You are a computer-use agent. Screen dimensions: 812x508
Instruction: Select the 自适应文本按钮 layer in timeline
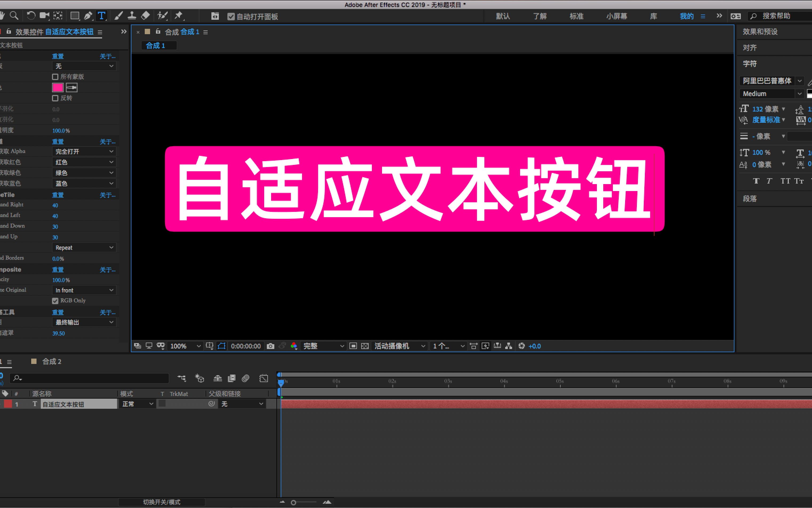click(x=63, y=404)
